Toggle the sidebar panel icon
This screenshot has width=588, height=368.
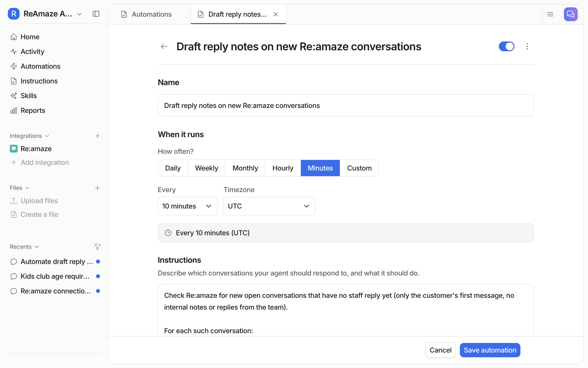(x=96, y=14)
